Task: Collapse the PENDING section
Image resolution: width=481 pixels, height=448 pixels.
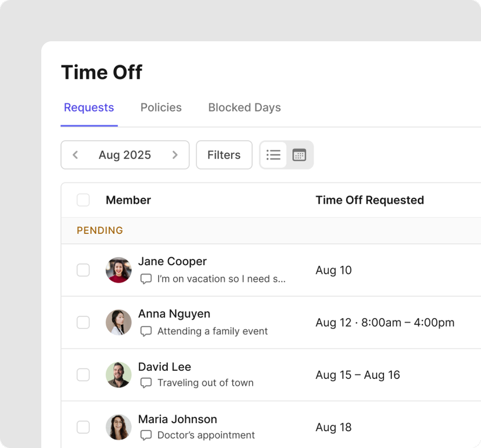Action: [99, 230]
